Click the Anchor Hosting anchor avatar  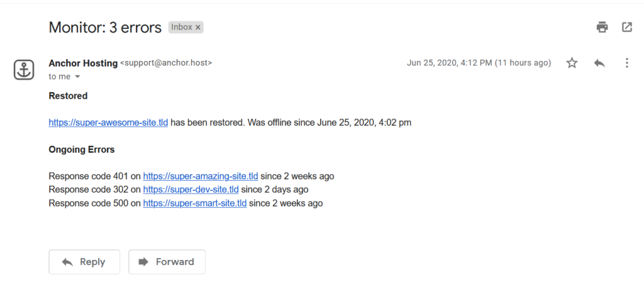(x=24, y=70)
